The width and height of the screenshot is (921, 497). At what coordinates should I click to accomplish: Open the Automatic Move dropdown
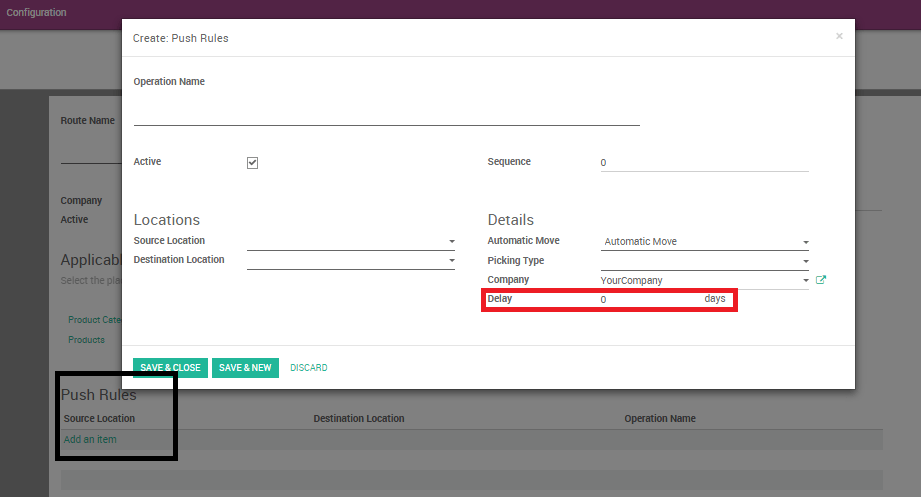[805, 242]
